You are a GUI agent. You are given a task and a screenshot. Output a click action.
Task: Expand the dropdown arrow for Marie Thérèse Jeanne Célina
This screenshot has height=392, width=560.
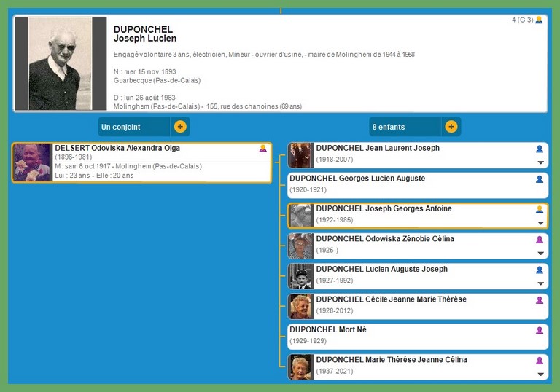tap(540, 375)
